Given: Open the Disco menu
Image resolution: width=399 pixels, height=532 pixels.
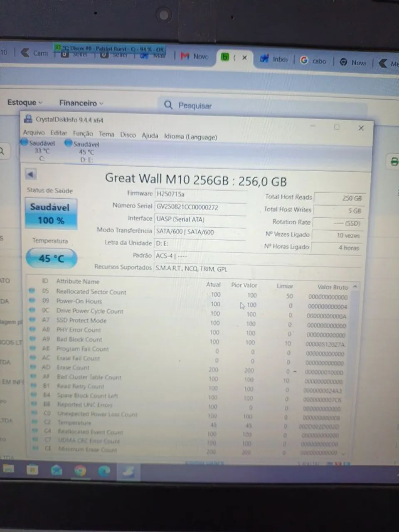Looking at the screenshot, I should (x=128, y=135).
